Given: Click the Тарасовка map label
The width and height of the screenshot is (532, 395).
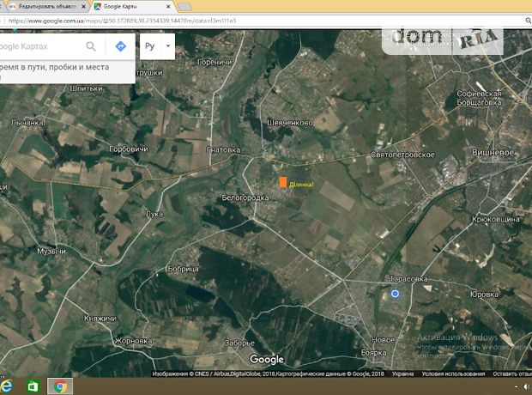Looking at the screenshot, I should (408, 279).
